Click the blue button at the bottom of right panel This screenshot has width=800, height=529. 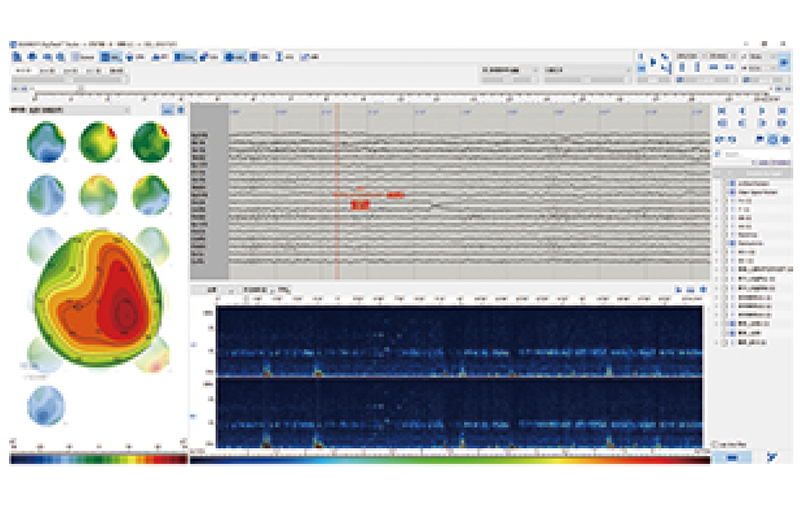(x=733, y=456)
